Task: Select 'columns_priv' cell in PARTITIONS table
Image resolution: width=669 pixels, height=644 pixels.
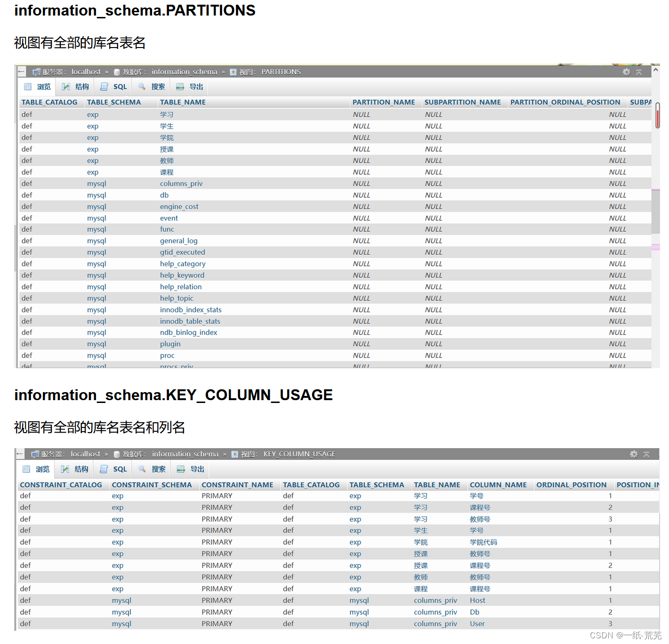Action: coord(181,184)
